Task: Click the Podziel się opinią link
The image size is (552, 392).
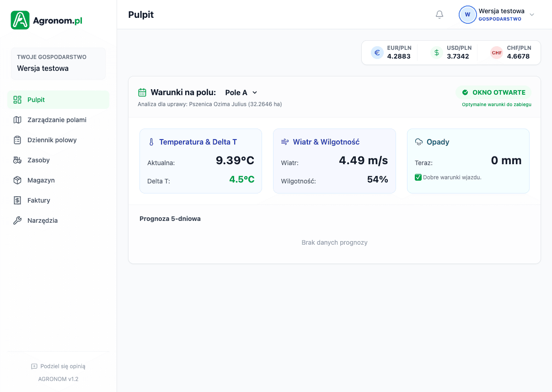Action: pyautogui.click(x=59, y=366)
